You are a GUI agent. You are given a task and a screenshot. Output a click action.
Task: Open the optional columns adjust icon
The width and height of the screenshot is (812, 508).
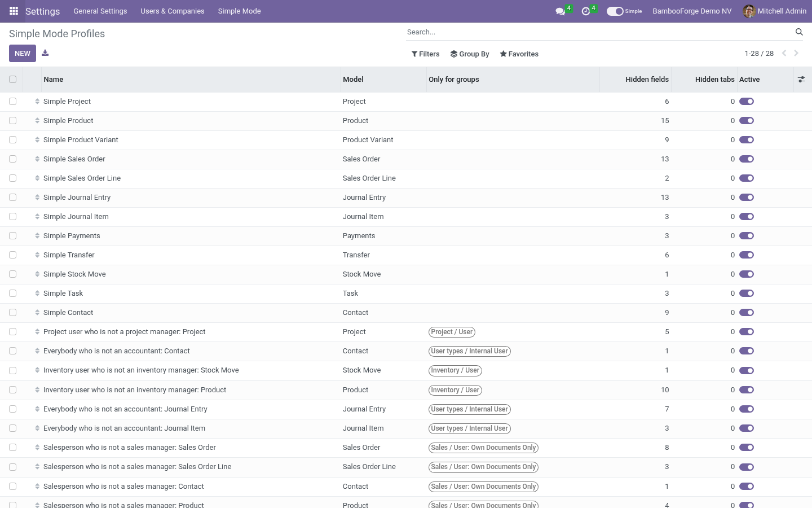(x=801, y=80)
